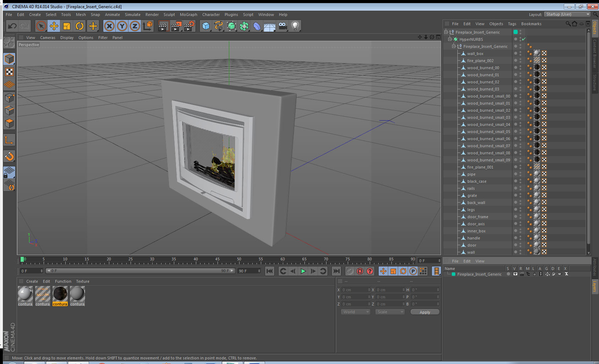Collapse the HyperNURBS tree item
The image size is (599, 364).
pyautogui.click(x=450, y=39)
